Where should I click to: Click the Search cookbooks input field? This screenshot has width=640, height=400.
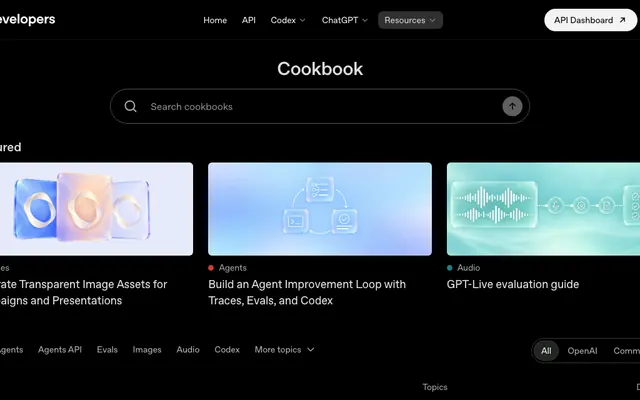(x=320, y=107)
